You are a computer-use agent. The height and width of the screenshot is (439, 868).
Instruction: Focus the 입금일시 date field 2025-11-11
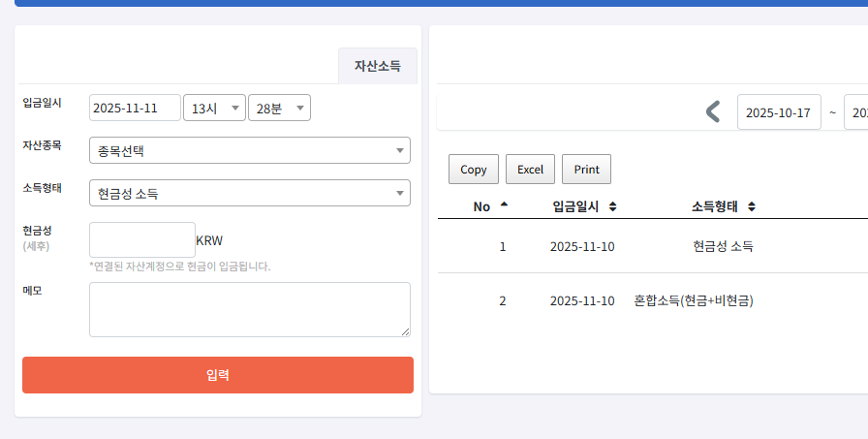click(135, 109)
